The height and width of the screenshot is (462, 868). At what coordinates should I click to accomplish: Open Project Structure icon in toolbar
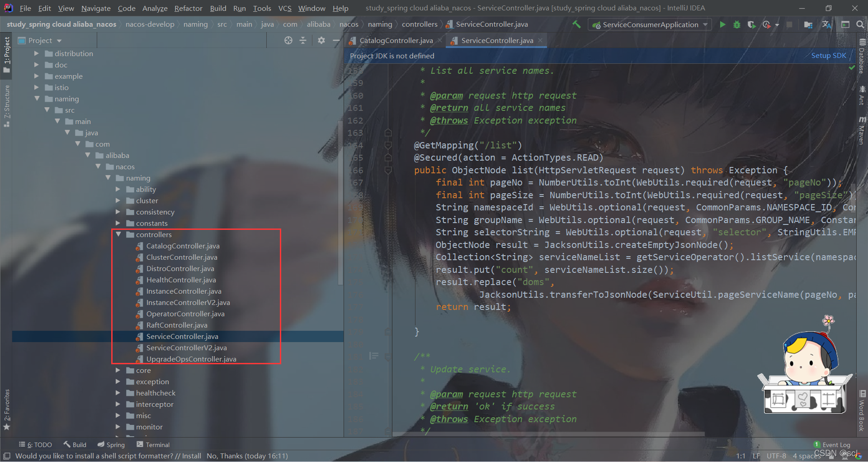point(808,24)
